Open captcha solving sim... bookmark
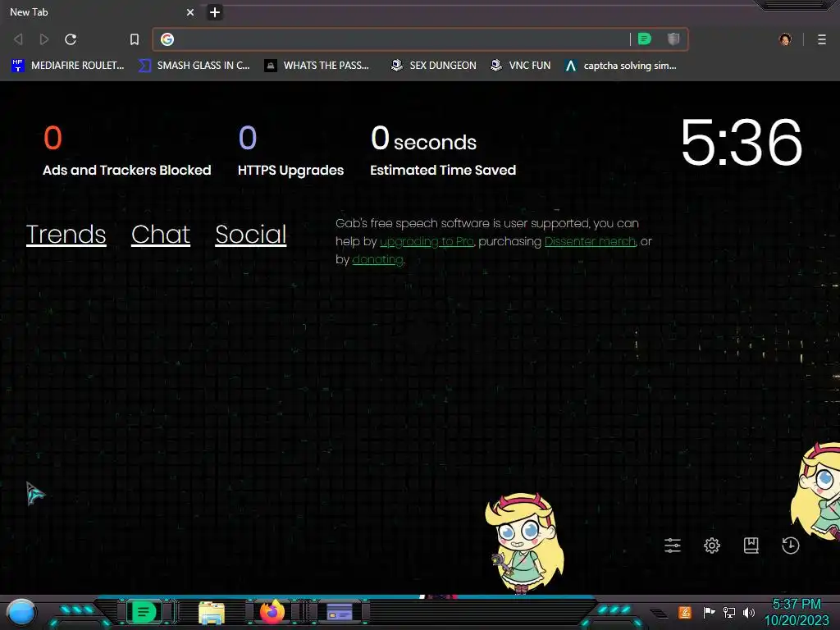This screenshot has height=630, width=840. [x=621, y=66]
